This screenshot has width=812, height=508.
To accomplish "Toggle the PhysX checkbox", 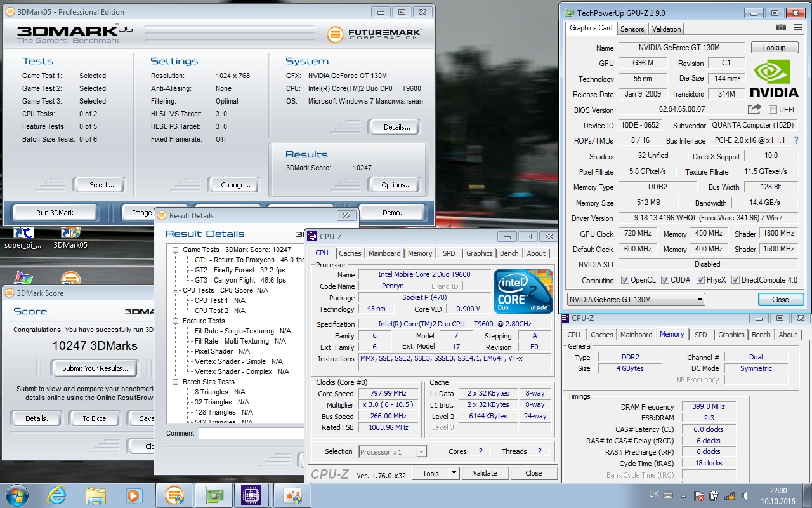I will pyautogui.click(x=700, y=280).
